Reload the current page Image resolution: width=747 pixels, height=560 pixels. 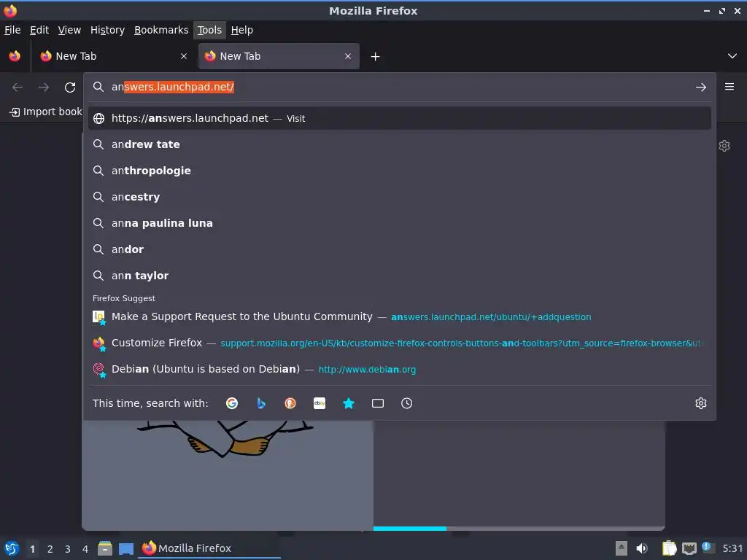pyautogui.click(x=70, y=87)
